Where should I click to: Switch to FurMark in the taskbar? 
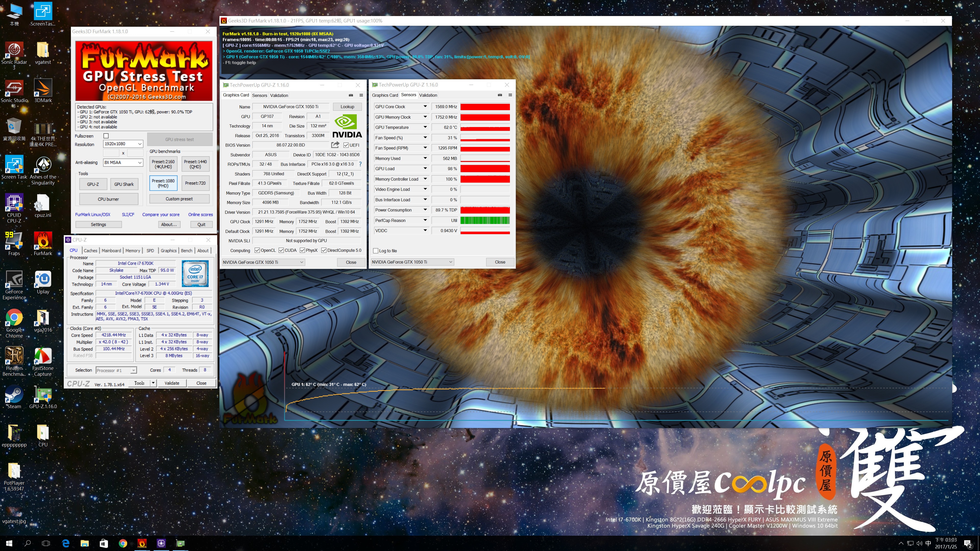(142, 543)
